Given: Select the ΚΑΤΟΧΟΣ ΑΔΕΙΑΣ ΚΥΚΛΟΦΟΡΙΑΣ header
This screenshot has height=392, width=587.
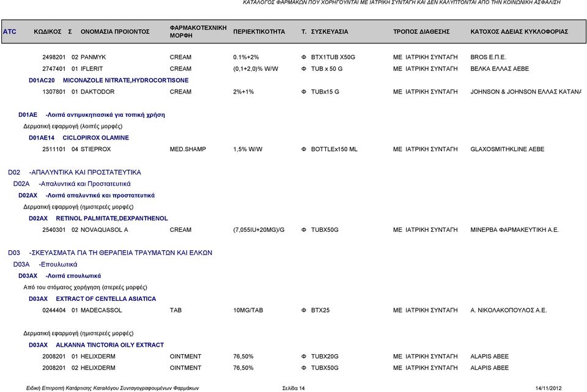Looking at the screenshot, I should (x=519, y=31).
